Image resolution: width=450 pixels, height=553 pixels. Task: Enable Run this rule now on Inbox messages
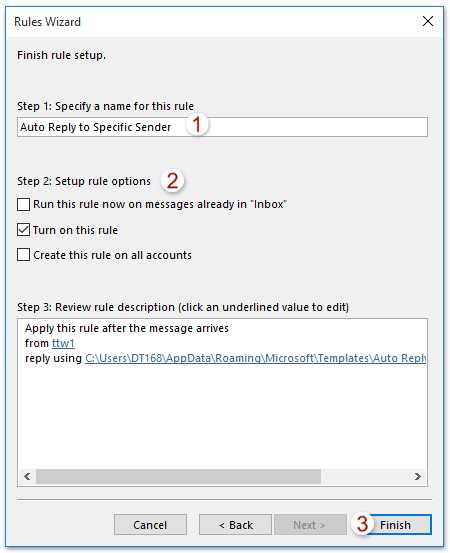pos(23,204)
